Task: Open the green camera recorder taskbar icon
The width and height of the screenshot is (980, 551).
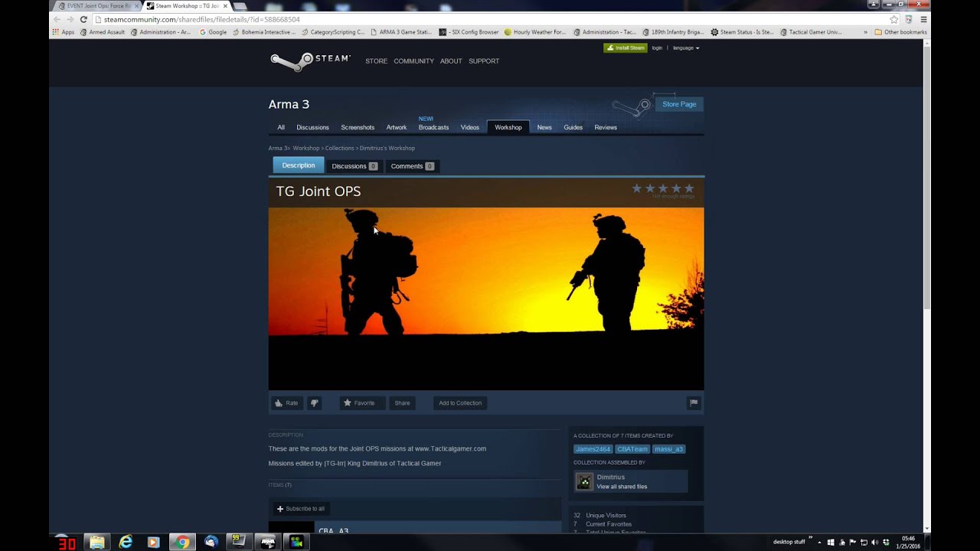Action: click(296, 542)
